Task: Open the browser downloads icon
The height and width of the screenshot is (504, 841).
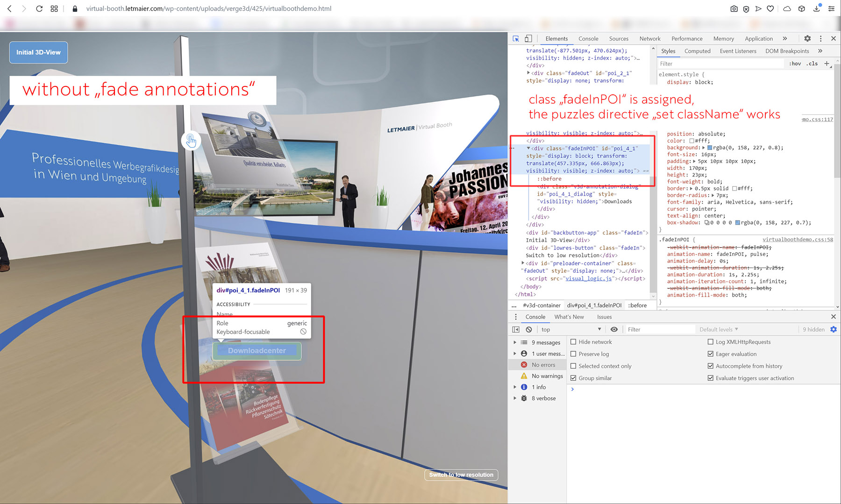Action: click(x=817, y=8)
